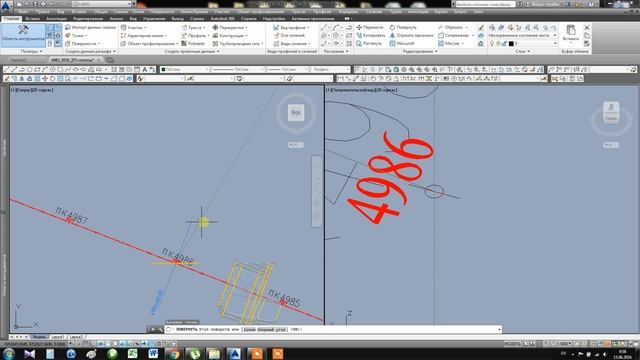Select the Массив (Array) tool

[x=451, y=43]
